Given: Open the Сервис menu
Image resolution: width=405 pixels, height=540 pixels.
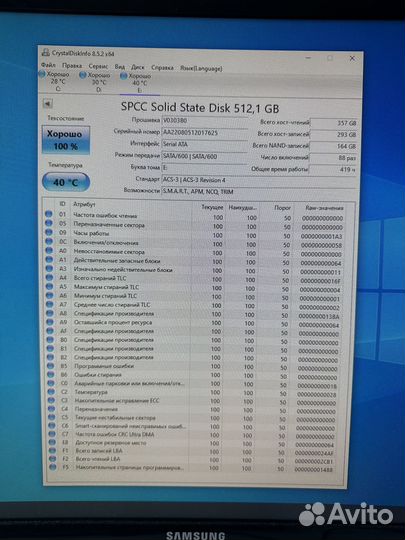Looking at the screenshot, I should (98, 66).
